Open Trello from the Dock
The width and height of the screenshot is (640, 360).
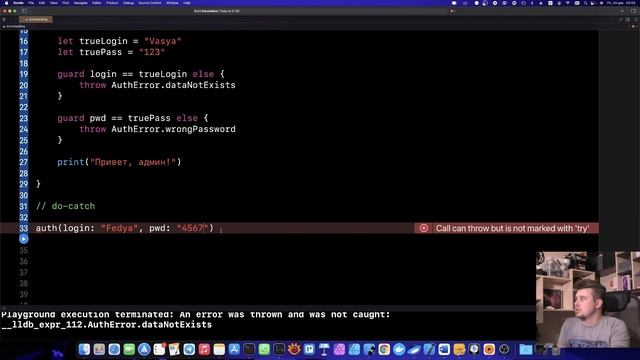click(309, 349)
